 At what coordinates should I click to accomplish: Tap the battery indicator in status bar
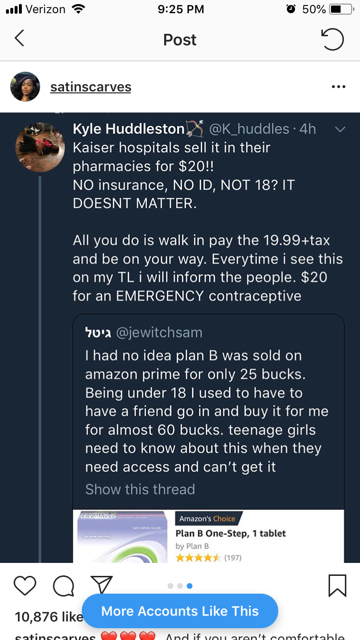click(x=341, y=9)
